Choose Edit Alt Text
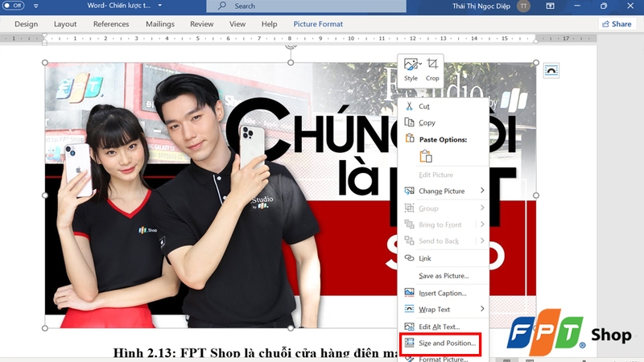Viewport: 644px width, 362px height. 444,327
